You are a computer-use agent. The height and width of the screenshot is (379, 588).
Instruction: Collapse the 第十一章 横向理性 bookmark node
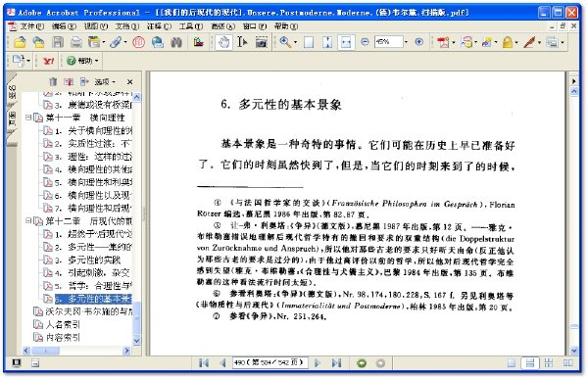[28, 118]
